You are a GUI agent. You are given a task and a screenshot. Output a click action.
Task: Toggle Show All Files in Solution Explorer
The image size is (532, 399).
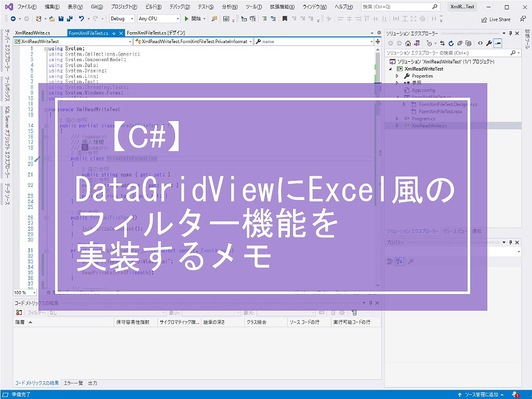469,43
